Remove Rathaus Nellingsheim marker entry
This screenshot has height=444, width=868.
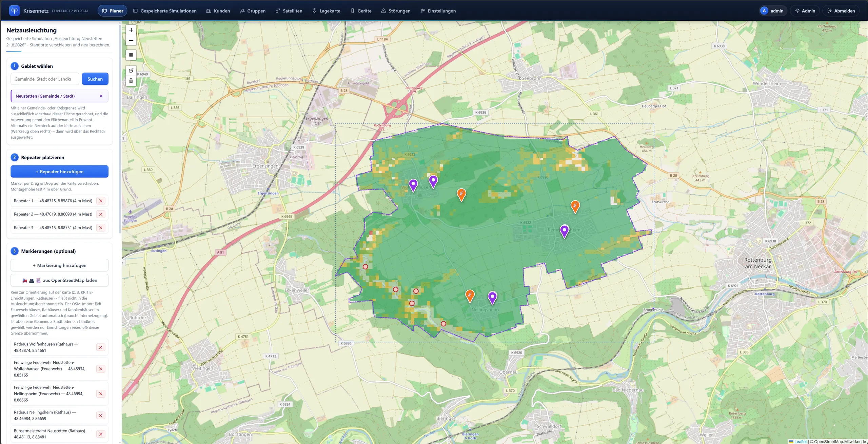101,416
